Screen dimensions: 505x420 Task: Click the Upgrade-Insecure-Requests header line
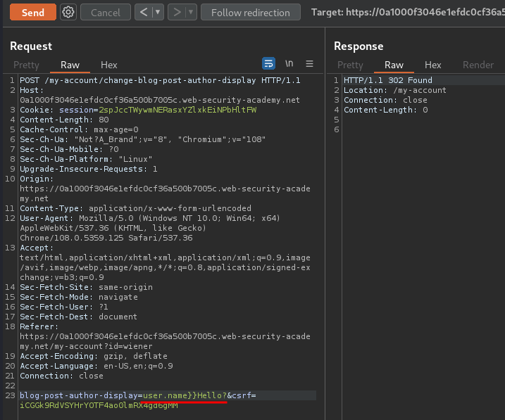(89, 169)
